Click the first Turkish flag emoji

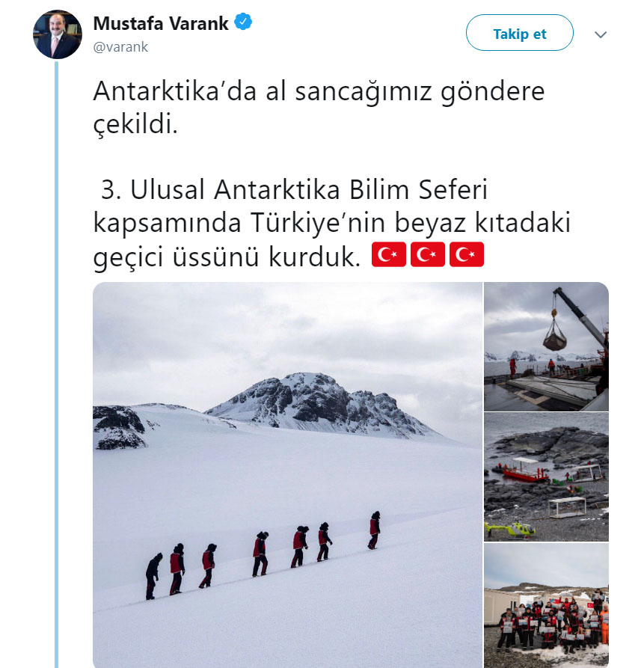(x=388, y=254)
